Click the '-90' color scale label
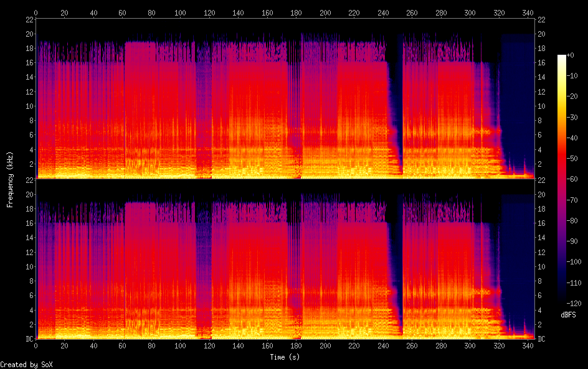 tap(572, 241)
